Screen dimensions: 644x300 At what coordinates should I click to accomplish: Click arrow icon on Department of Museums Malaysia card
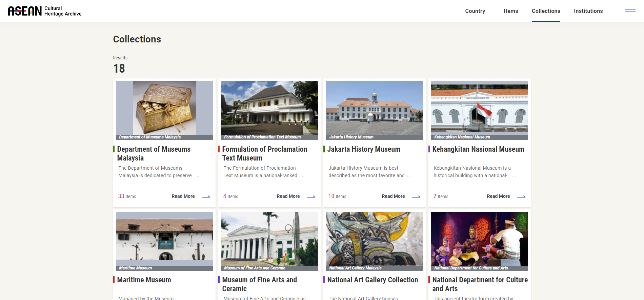tap(206, 196)
